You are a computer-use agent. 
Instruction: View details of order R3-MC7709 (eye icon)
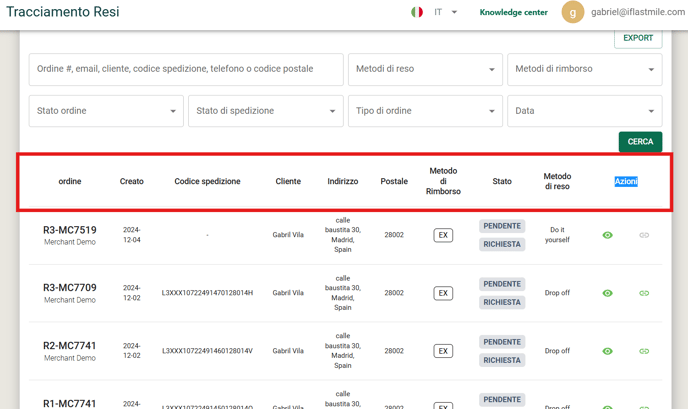(607, 293)
